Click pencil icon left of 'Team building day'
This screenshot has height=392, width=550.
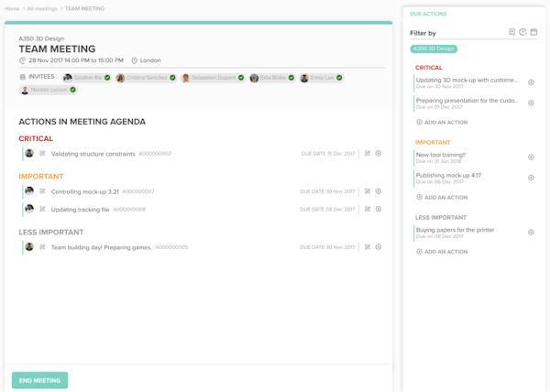(42, 247)
